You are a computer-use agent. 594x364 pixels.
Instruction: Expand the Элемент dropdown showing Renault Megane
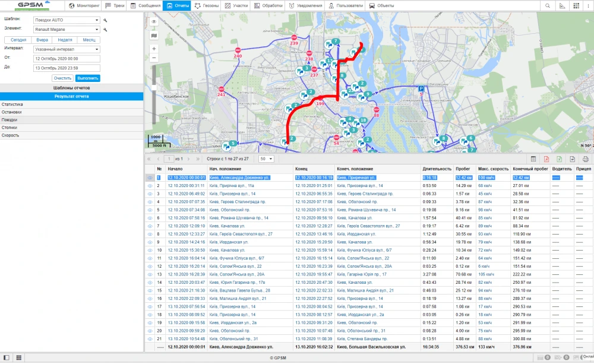point(67,29)
